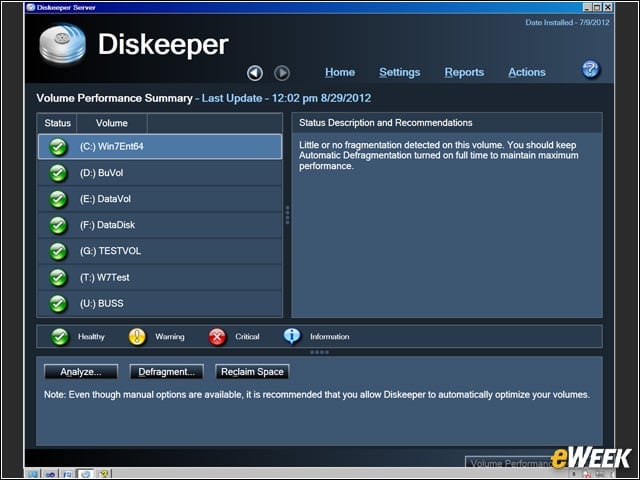Click the green status check for W7Test

click(58, 278)
